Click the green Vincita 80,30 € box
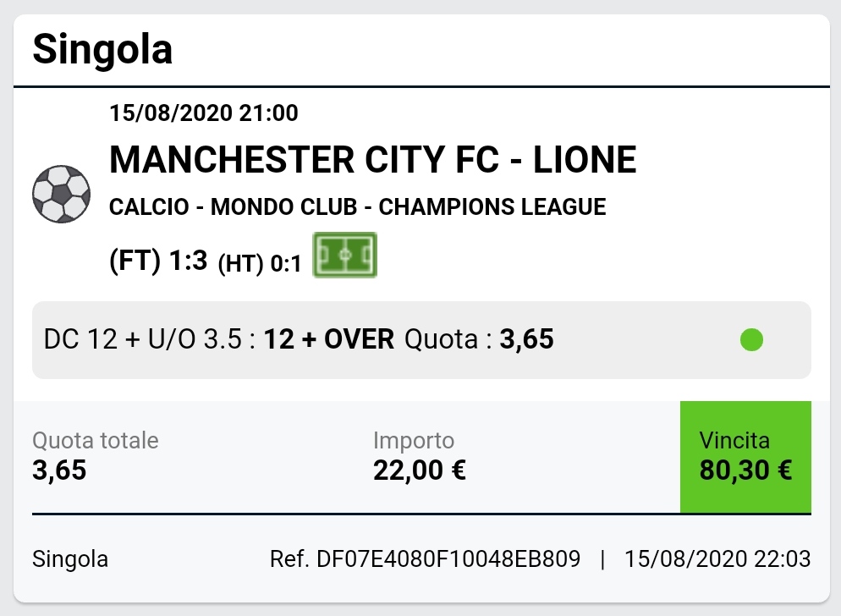The height and width of the screenshot is (616, 841). point(745,457)
